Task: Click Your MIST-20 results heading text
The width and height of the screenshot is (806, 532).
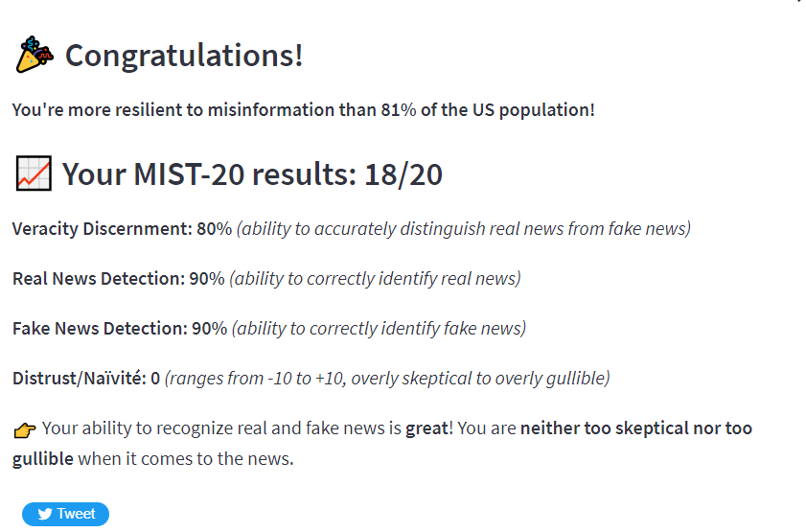Action: coord(209,174)
